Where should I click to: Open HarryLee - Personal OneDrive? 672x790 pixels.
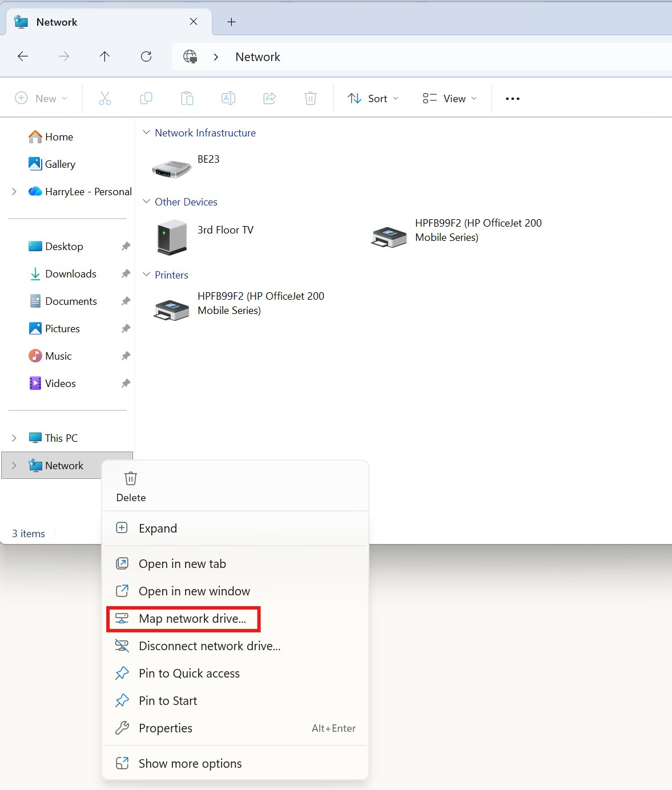(x=80, y=192)
